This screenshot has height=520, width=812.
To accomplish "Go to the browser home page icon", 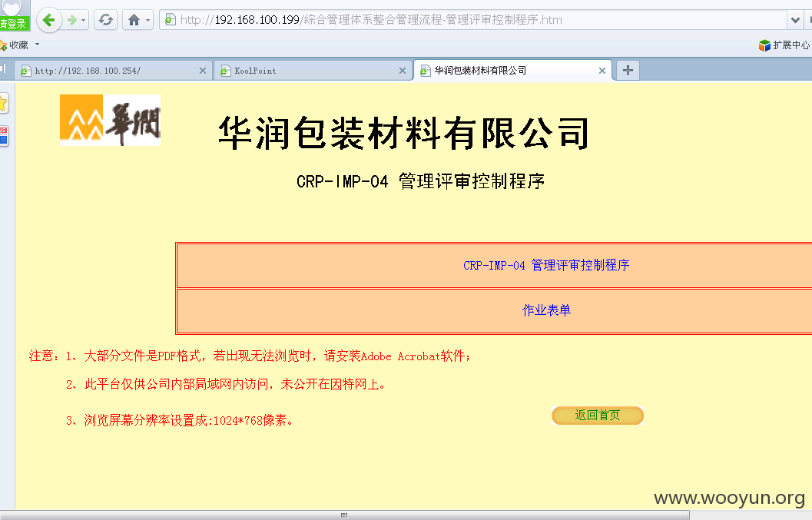I will (134, 20).
